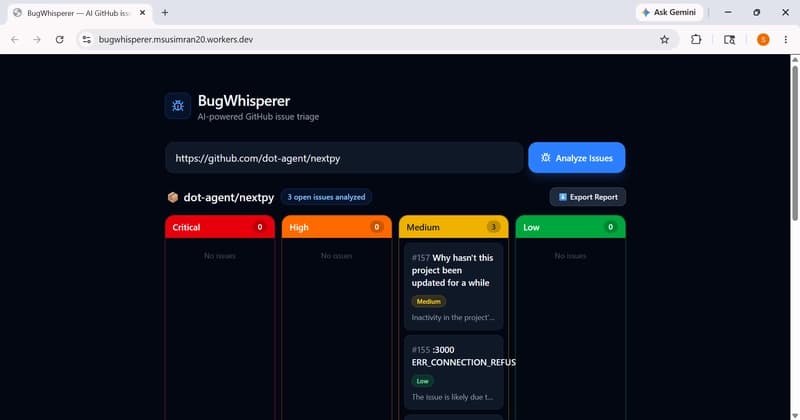Viewport: 800px width, 420px height.
Task: Click the Critical column count badge 0
Action: coord(260,227)
